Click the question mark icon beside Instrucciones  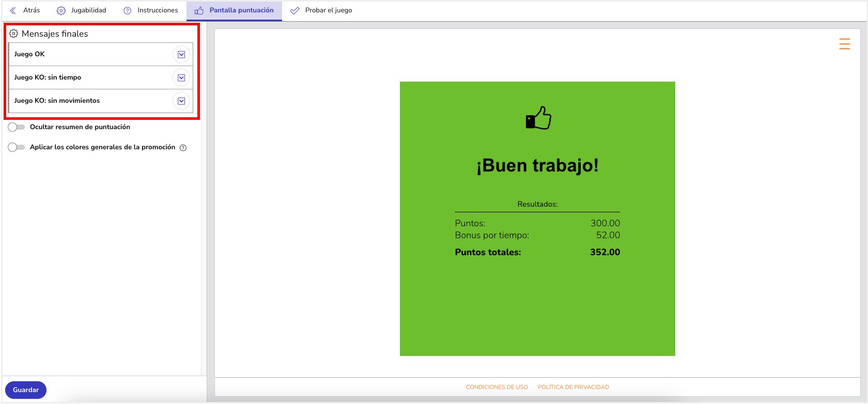(x=127, y=10)
